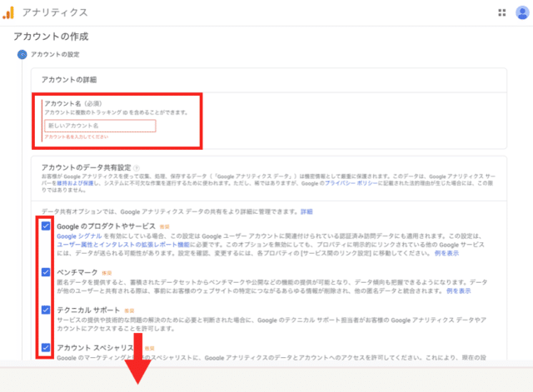Uncheck the ベンチマーク checkbox
533x392 pixels.
pyautogui.click(x=46, y=272)
